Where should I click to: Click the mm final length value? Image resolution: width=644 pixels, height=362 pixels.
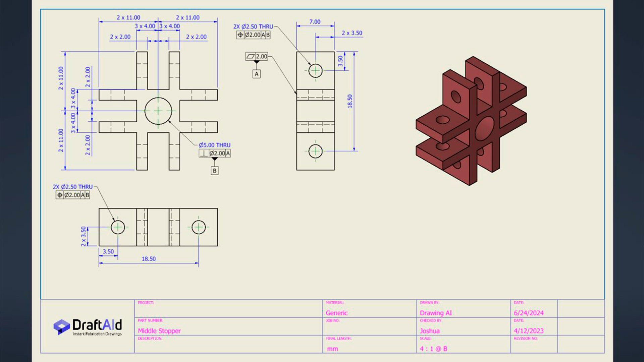point(332,349)
